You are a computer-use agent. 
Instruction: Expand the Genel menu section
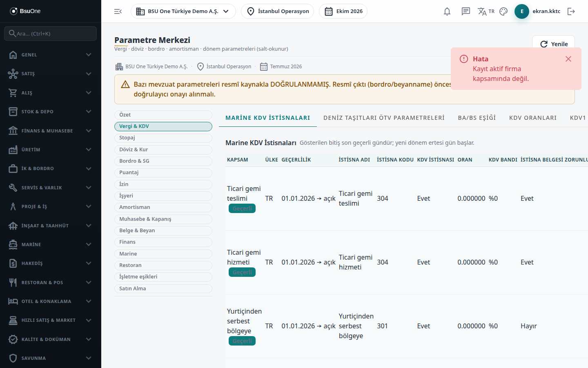coord(51,55)
